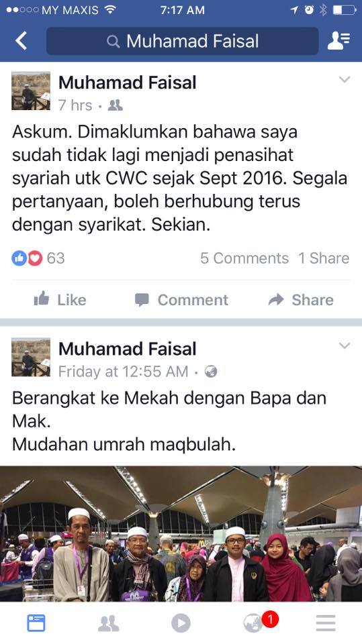Open the hamburger More menu
362x644 pixels.
pyautogui.click(x=326, y=623)
